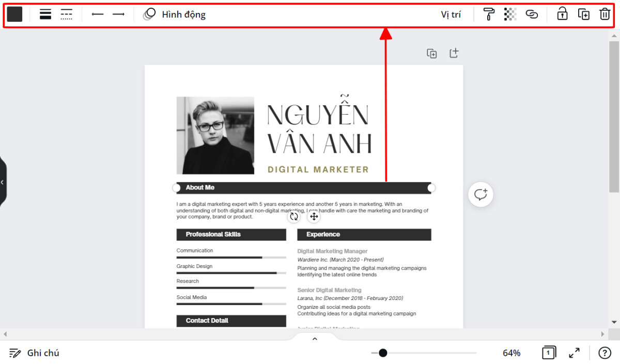The width and height of the screenshot is (620, 364).
Task: Select the "Contact Detail" heading
Action: (207, 321)
